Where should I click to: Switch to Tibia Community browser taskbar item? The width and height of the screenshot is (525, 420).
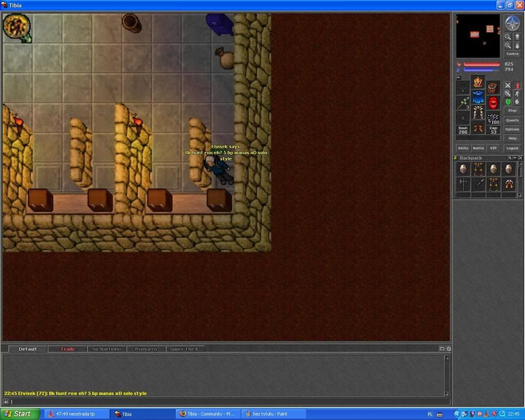point(208,414)
